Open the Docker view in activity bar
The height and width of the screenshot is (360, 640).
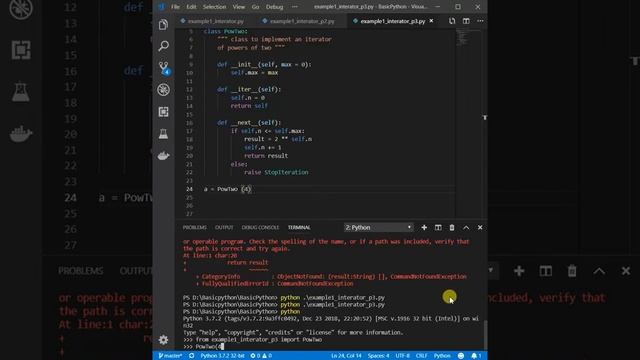163,156
